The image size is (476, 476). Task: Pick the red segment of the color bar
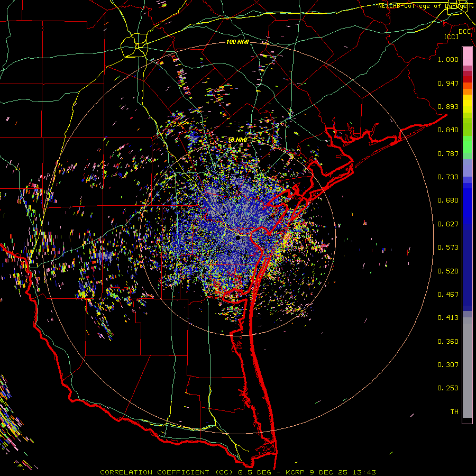(x=467, y=79)
